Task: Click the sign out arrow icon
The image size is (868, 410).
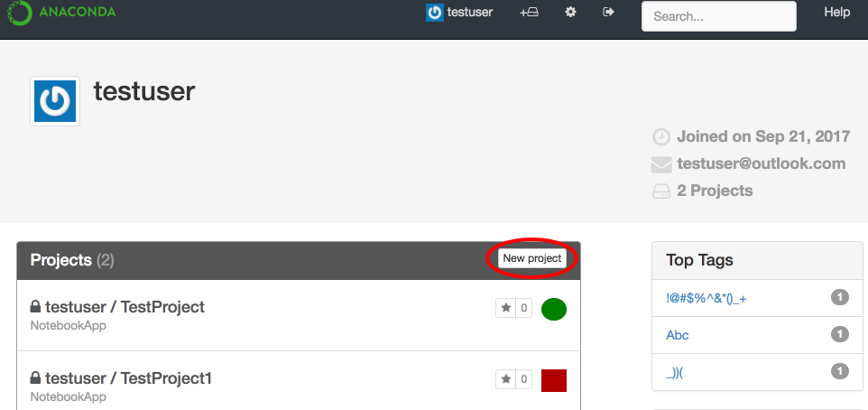Action: point(608,12)
